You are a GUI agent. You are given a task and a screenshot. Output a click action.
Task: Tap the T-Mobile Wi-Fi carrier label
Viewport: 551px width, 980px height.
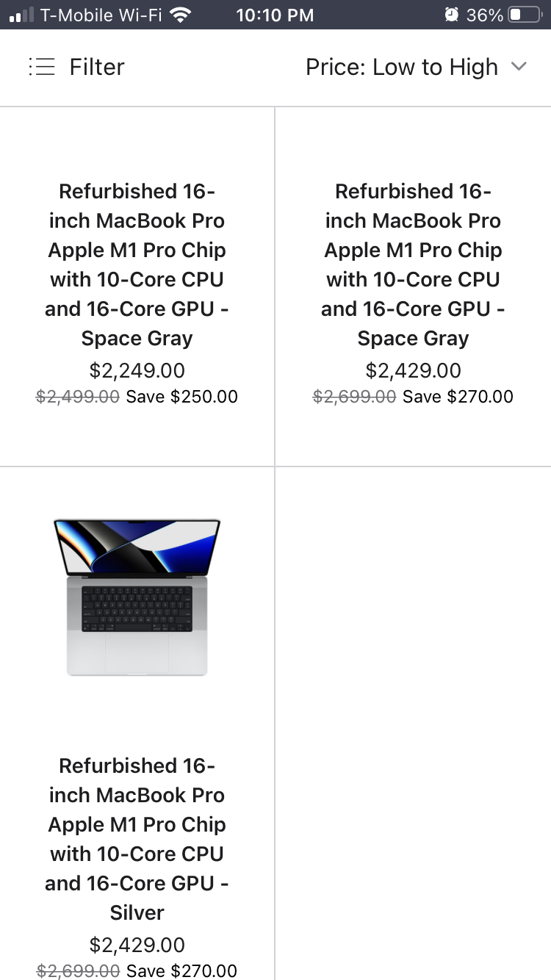[101, 15]
